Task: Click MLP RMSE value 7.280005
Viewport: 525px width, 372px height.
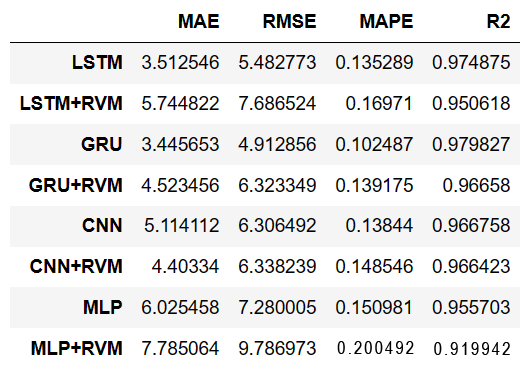Action: [277, 307]
